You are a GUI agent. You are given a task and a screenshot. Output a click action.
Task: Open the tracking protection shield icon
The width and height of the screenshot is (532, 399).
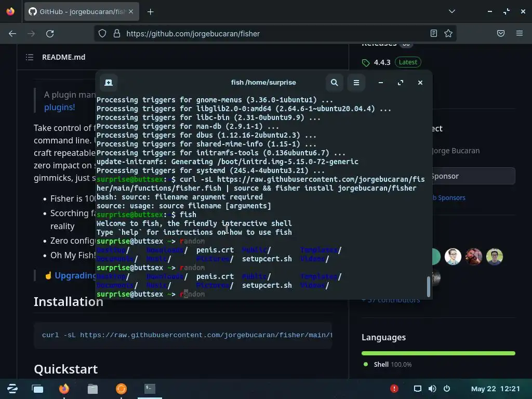(x=102, y=33)
